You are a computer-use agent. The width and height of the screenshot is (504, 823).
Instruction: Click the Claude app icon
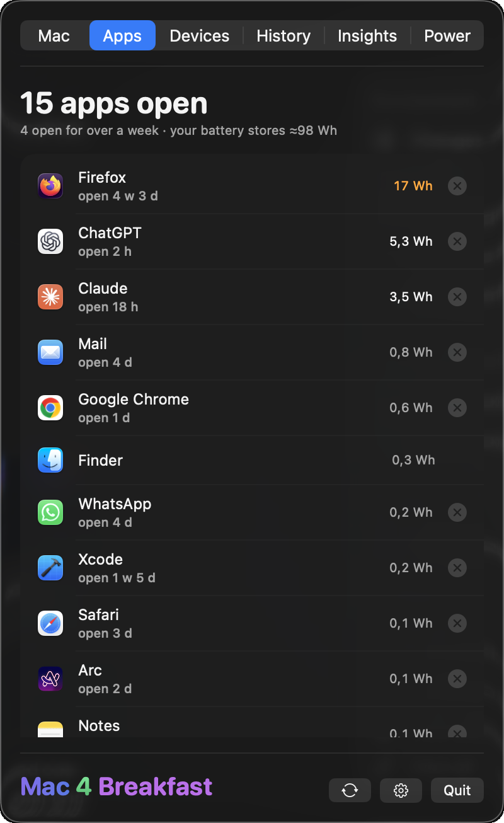coord(50,297)
